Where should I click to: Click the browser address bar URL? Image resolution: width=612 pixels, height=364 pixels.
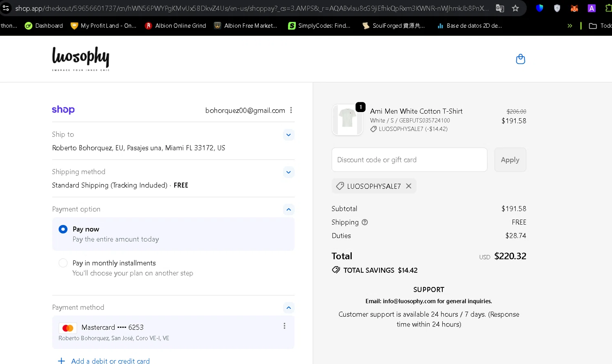[x=251, y=8]
